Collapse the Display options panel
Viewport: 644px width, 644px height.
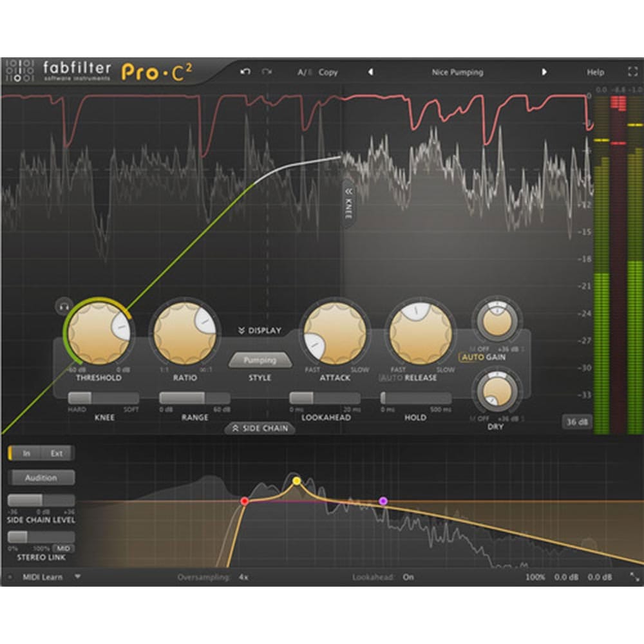(x=260, y=330)
